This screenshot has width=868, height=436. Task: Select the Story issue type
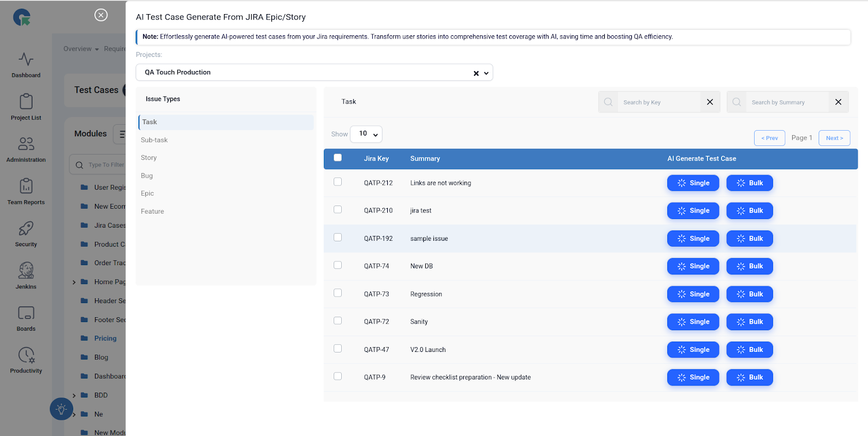click(x=149, y=158)
